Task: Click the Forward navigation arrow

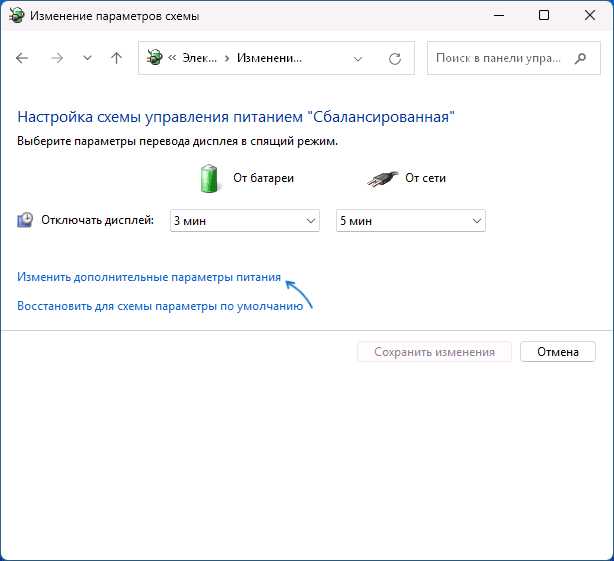Action: click(56, 59)
